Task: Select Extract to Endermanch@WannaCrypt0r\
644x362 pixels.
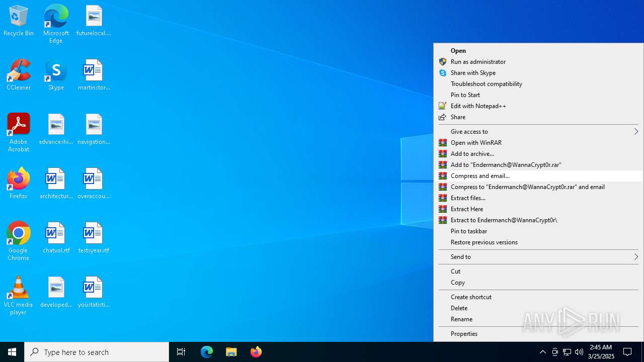Action: coord(538,220)
